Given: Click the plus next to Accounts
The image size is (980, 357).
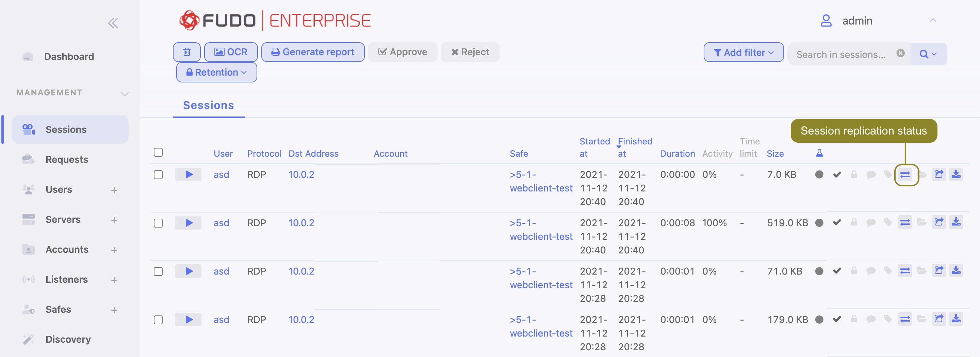Looking at the screenshot, I should (114, 250).
